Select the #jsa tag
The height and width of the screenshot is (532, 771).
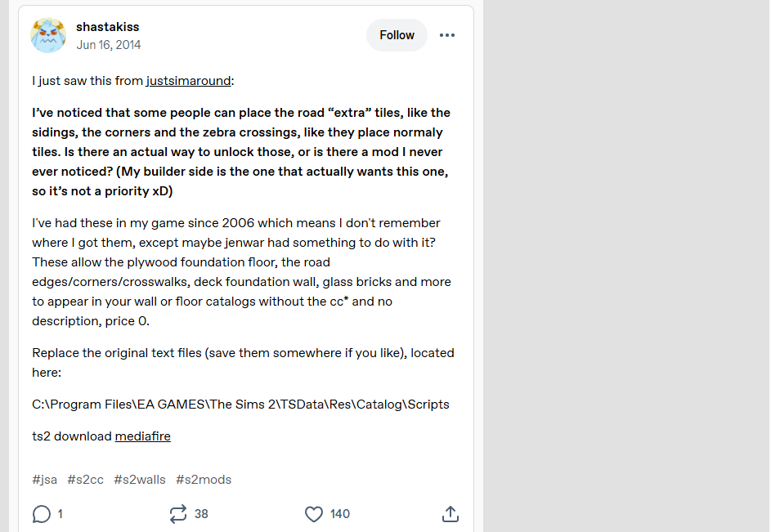45,480
